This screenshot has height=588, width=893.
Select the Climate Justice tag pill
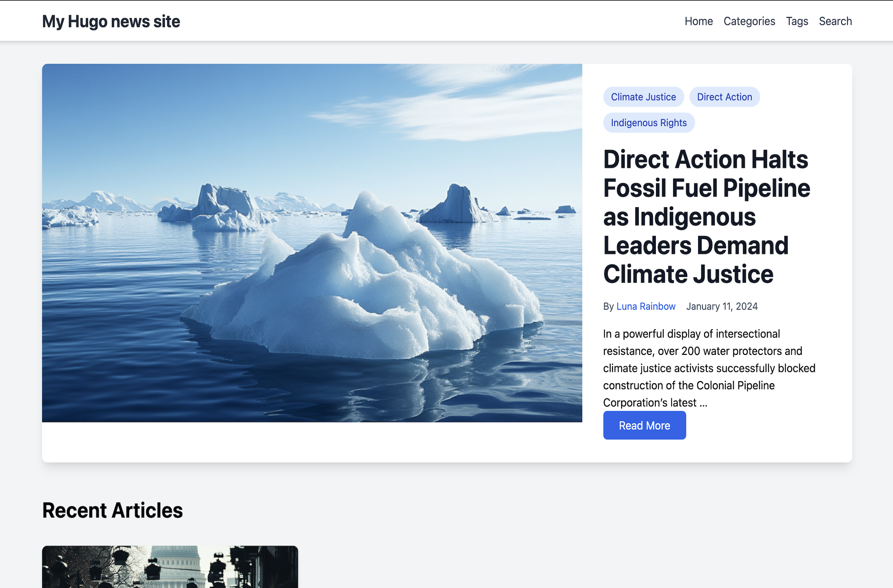(x=643, y=97)
